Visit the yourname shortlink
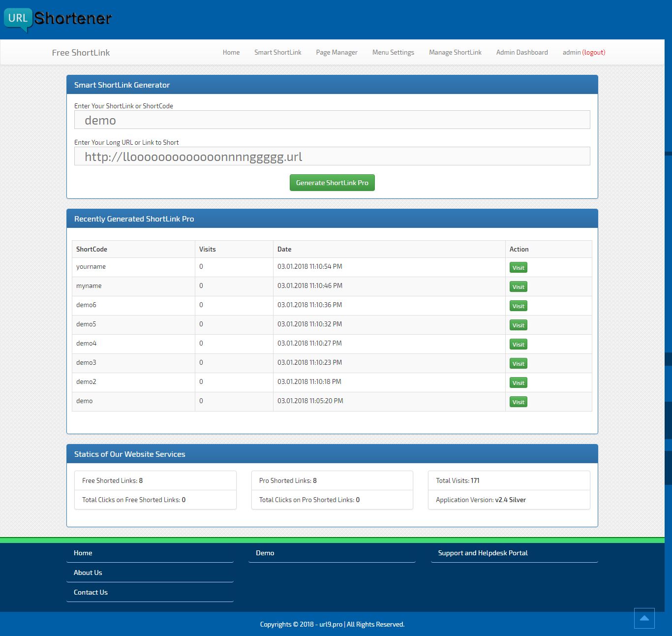The image size is (672, 636). [518, 268]
